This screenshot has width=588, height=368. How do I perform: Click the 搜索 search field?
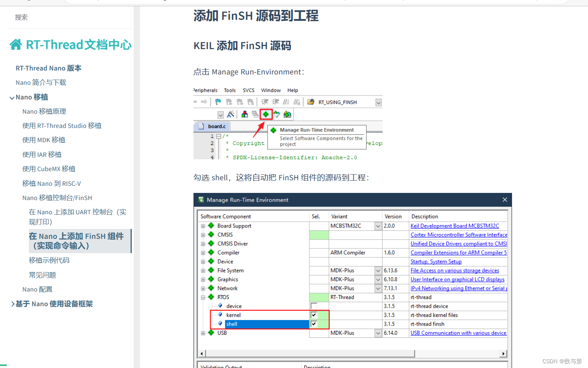(70, 17)
